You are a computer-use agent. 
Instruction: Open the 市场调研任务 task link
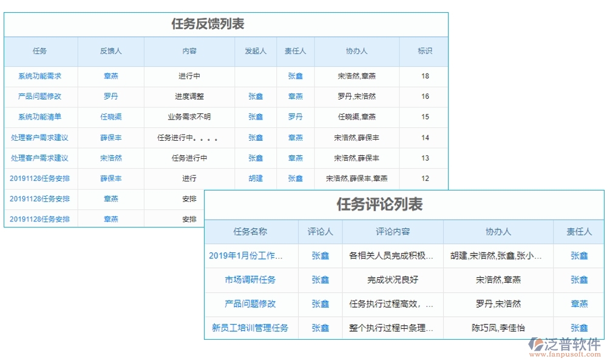coord(251,280)
